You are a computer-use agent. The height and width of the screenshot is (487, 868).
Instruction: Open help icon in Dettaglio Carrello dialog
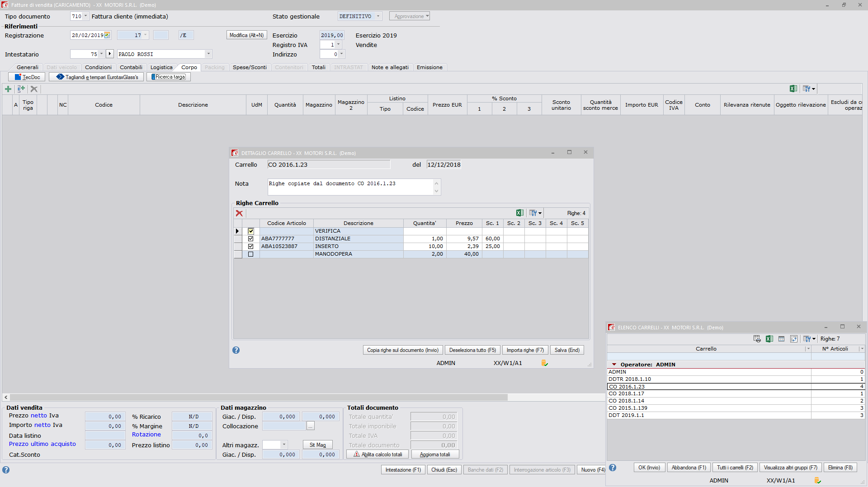point(236,350)
